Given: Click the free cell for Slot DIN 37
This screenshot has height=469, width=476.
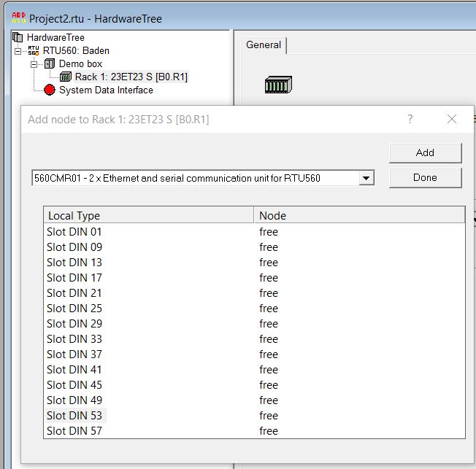Looking at the screenshot, I should [269, 354].
